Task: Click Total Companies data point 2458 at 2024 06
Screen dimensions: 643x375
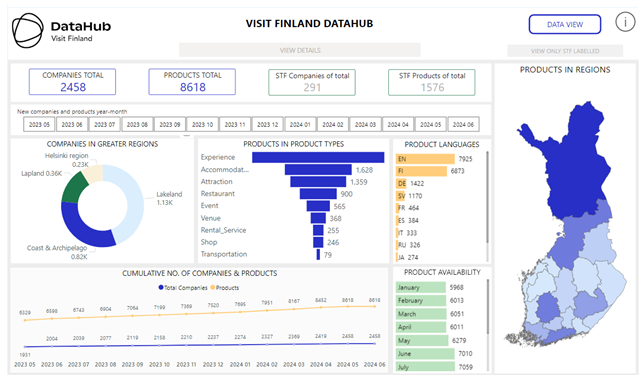Action: pos(374,343)
